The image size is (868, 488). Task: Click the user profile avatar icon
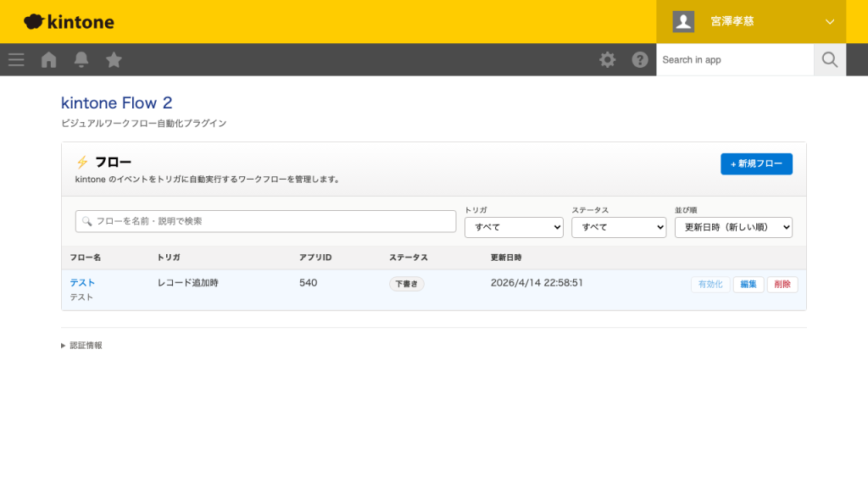tap(683, 22)
